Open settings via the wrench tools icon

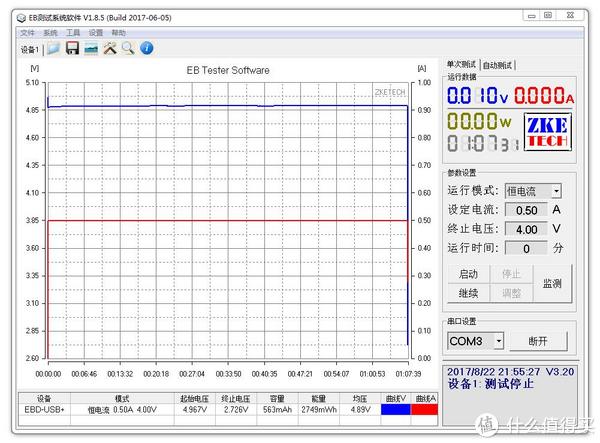pos(110,49)
